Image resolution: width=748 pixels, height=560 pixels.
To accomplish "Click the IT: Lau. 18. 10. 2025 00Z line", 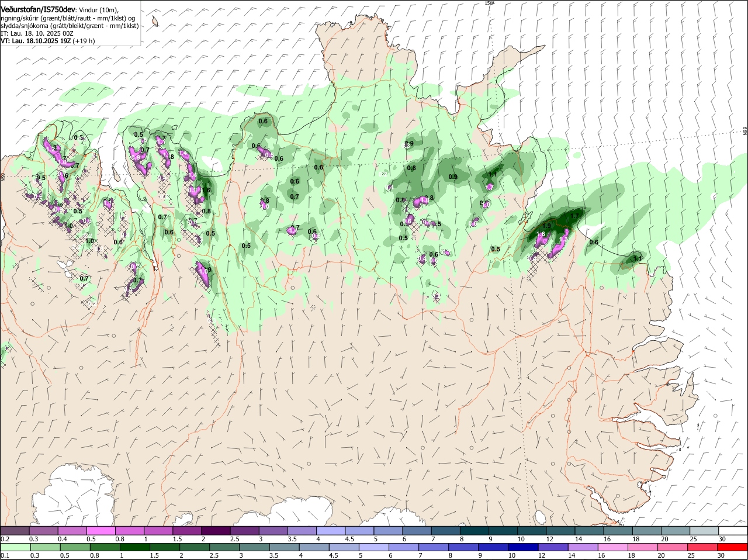I will pyautogui.click(x=37, y=33).
